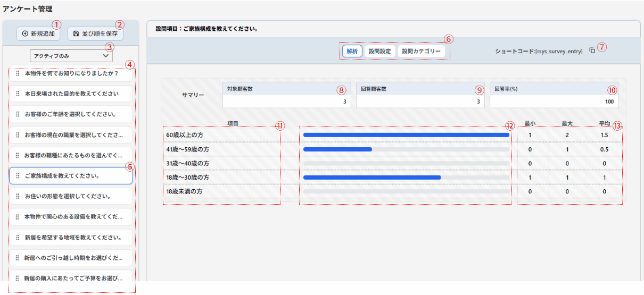
Task: Click the 対象顧客数 summary field
Action: 286,102
